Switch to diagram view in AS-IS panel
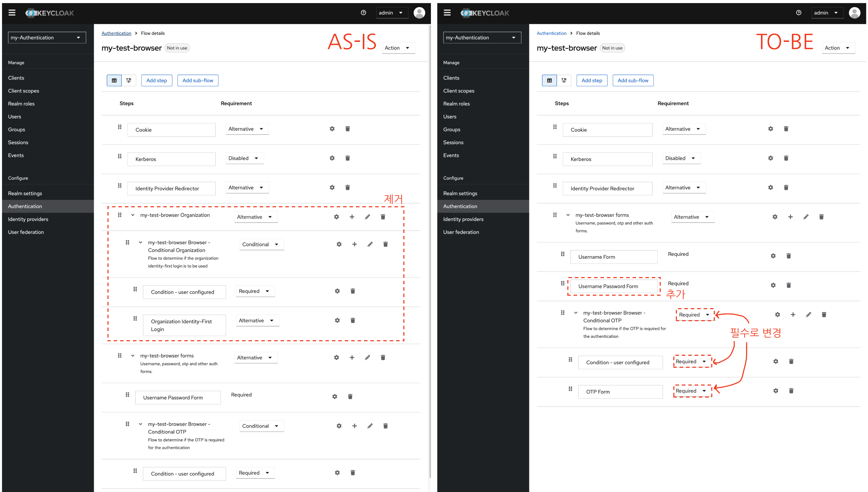The image size is (868, 492). (129, 80)
